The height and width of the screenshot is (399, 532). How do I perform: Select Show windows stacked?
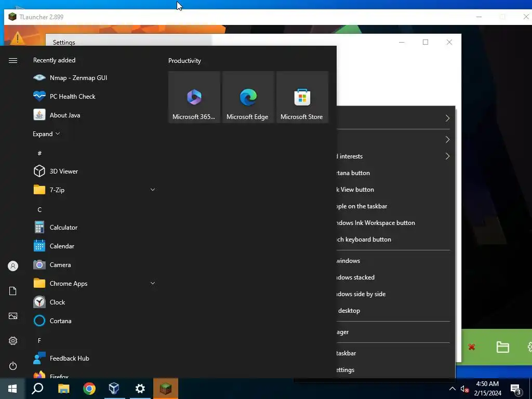pyautogui.click(x=395, y=277)
